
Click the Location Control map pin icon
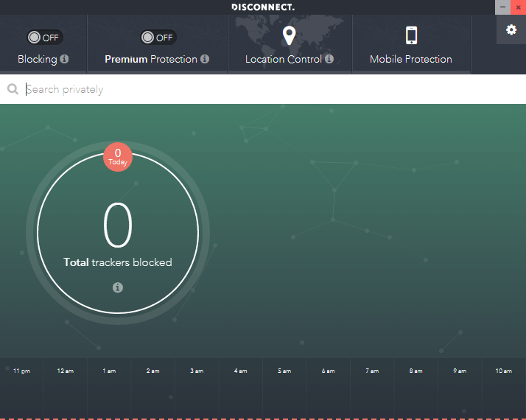point(290,35)
